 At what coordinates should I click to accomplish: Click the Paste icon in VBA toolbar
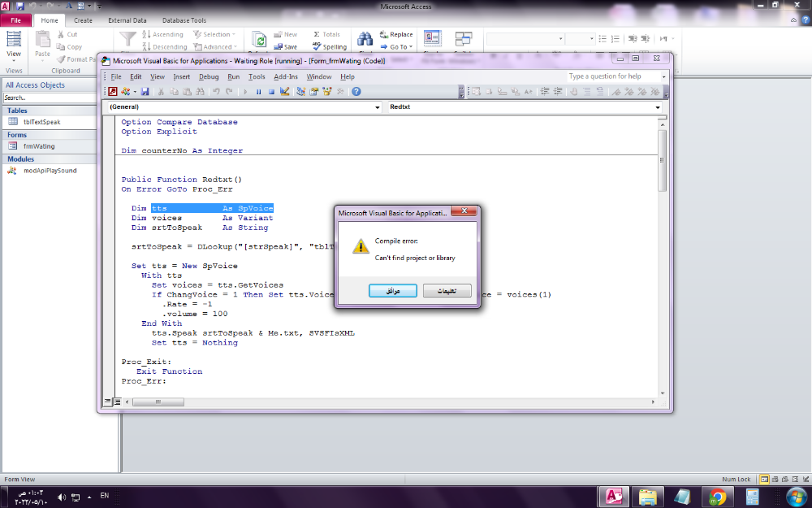(187, 92)
